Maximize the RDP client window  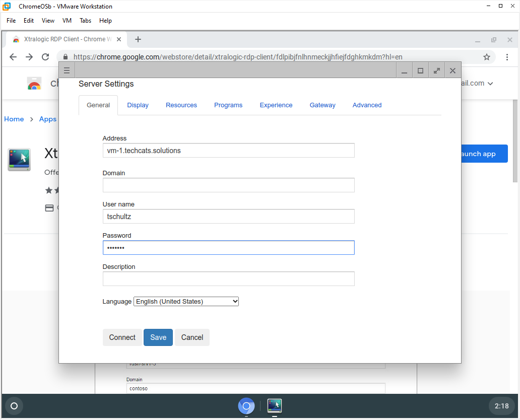[421, 71]
